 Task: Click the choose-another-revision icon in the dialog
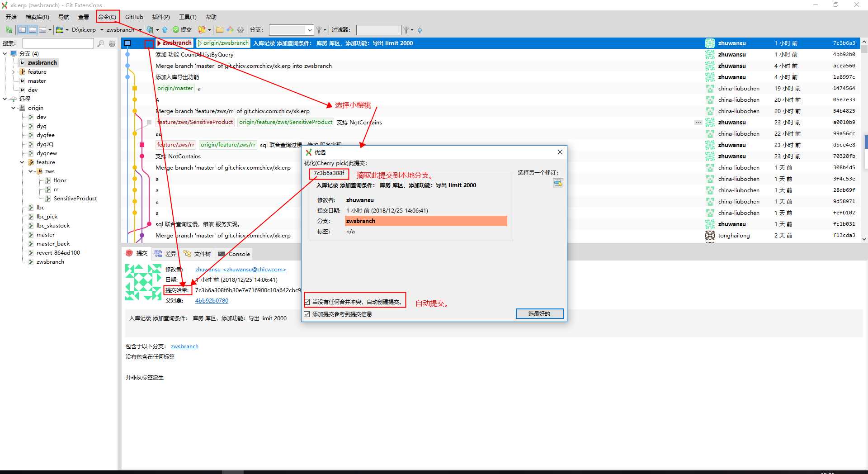558,183
